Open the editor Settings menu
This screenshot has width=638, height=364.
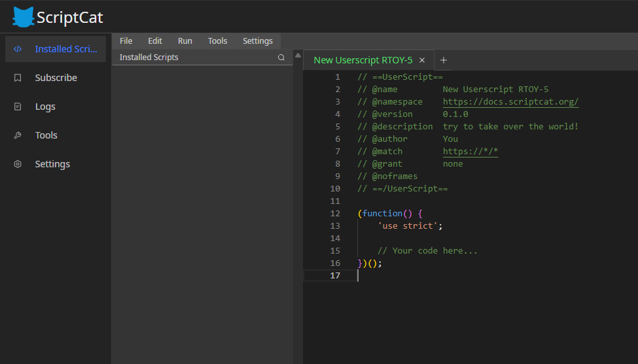tap(258, 41)
